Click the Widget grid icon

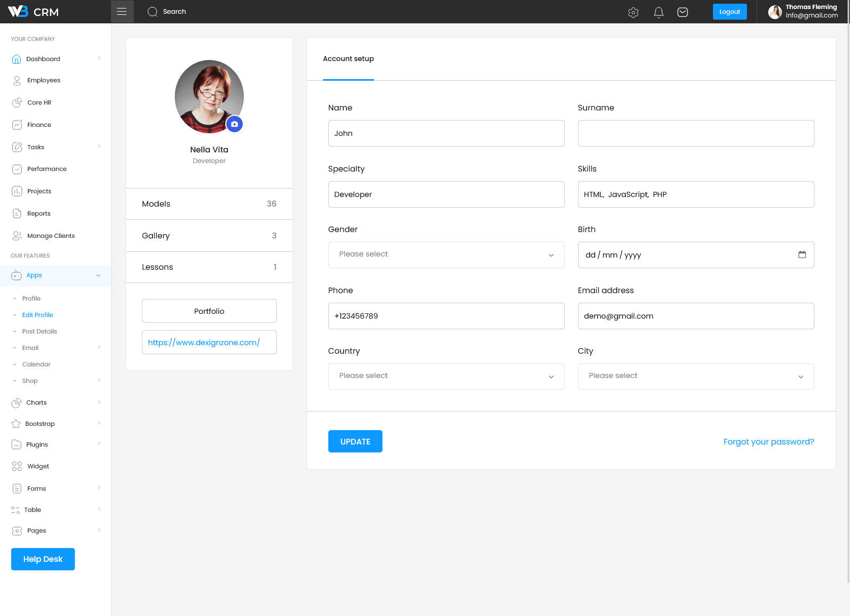tap(17, 466)
